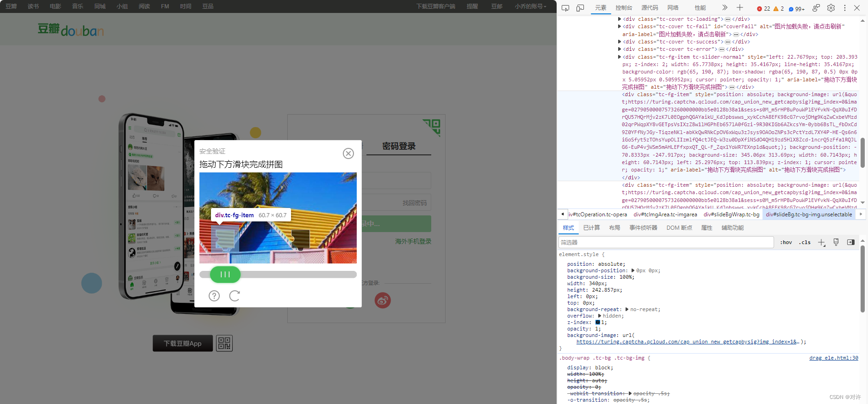Expand the -webkit-transition shorthand

pyautogui.click(x=630, y=393)
